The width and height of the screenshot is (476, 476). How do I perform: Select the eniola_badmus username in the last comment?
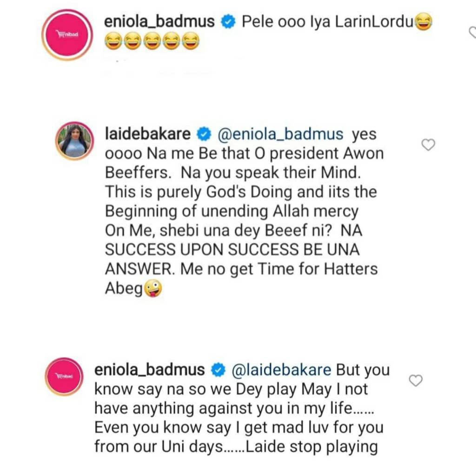150,370
